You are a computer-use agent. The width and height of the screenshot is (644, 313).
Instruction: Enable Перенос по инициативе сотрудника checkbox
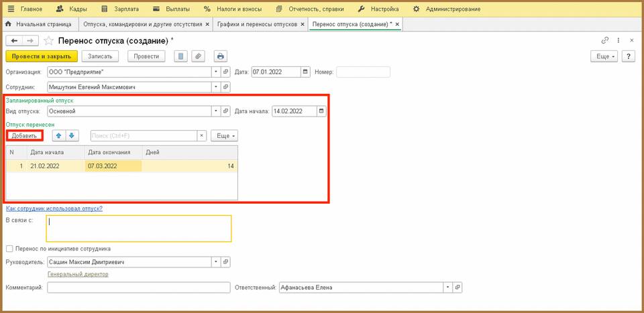pyautogui.click(x=9, y=249)
